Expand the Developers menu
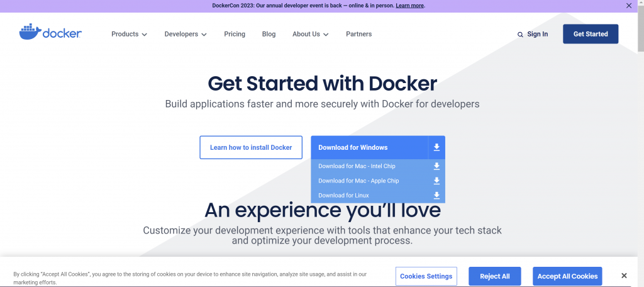Image resolution: width=644 pixels, height=287 pixels. [x=186, y=34]
